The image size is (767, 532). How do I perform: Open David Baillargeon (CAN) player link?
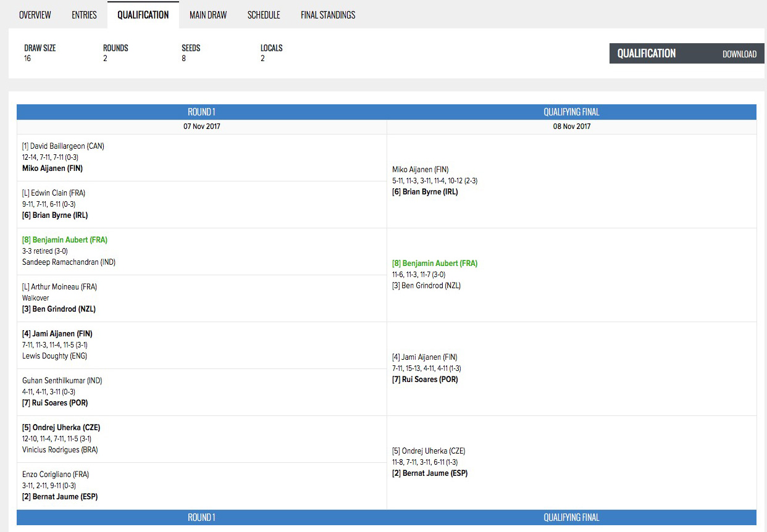[67, 146]
